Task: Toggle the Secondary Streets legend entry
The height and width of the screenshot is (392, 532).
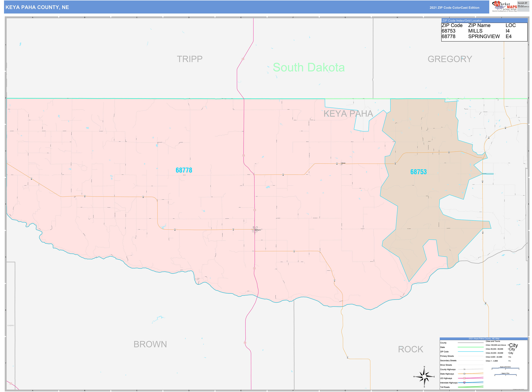Action: [x=448, y=361]
